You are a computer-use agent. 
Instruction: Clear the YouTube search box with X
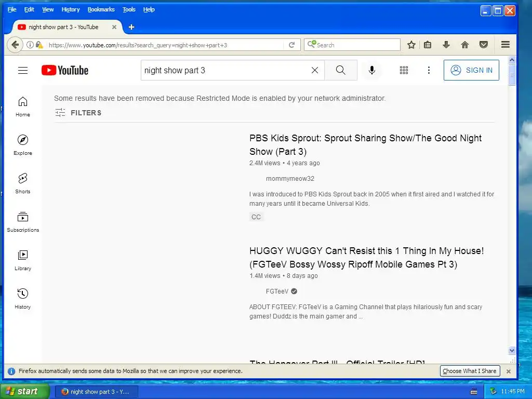pyautogui.click(x=315, y=70)
